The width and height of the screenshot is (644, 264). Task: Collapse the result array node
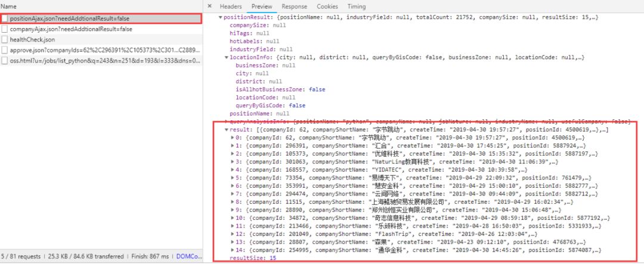[x=227, y=130]
